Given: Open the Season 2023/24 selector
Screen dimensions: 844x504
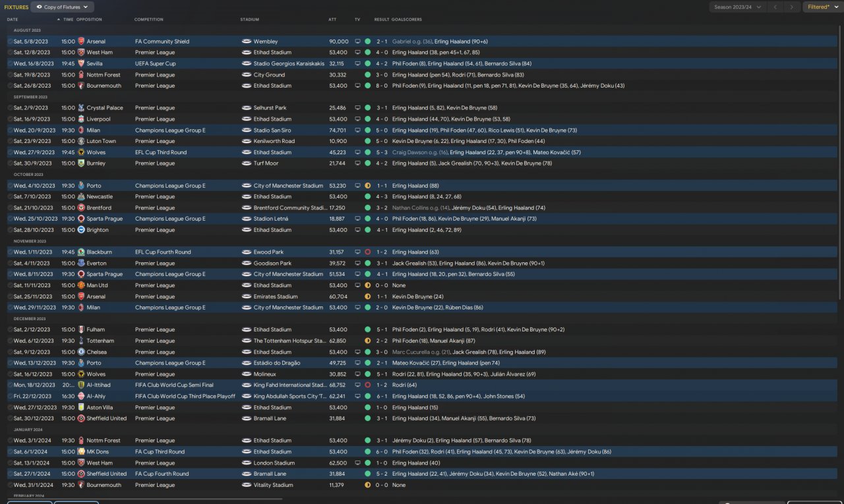Looking at the screenshot, I should pos(737,7).
